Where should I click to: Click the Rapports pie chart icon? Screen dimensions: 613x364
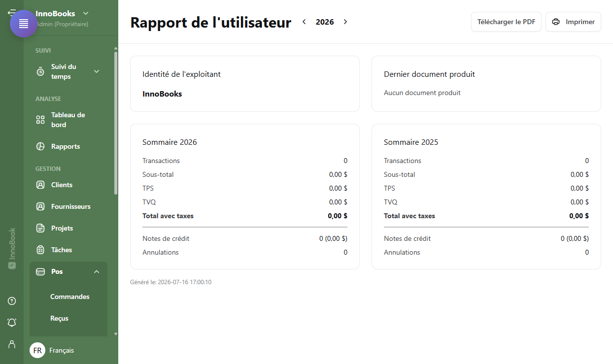point(40,146)
